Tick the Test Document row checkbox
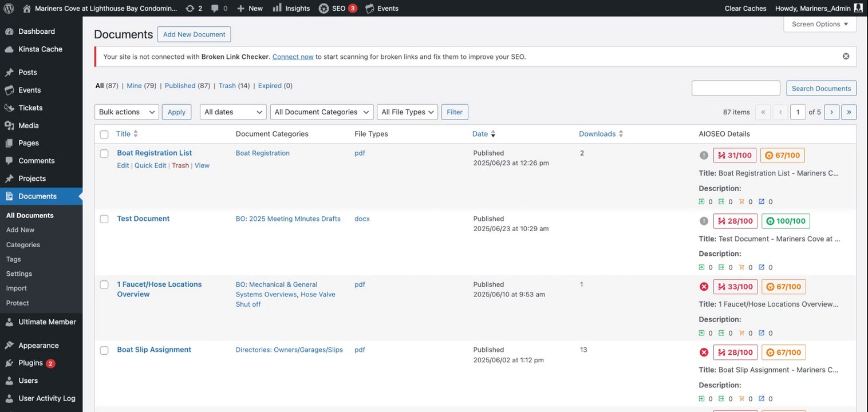This screenshot has width=868, height=412. [104, 219]
